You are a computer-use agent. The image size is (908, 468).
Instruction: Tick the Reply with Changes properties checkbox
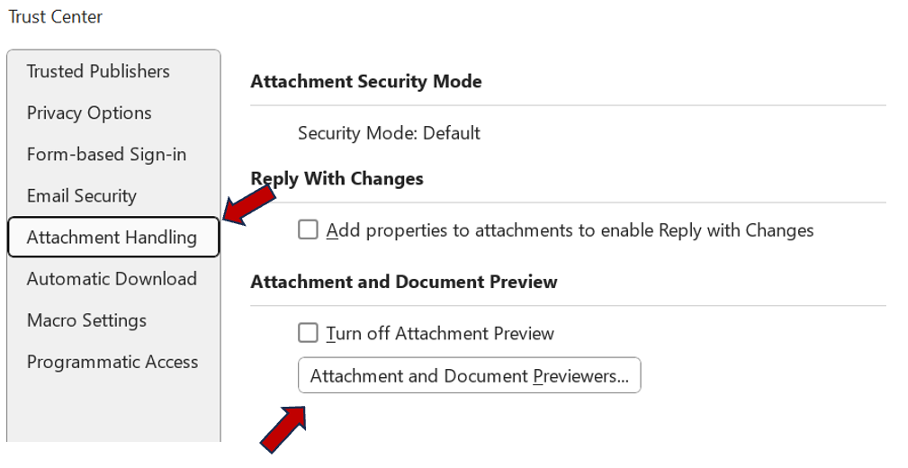click(308, 230)
